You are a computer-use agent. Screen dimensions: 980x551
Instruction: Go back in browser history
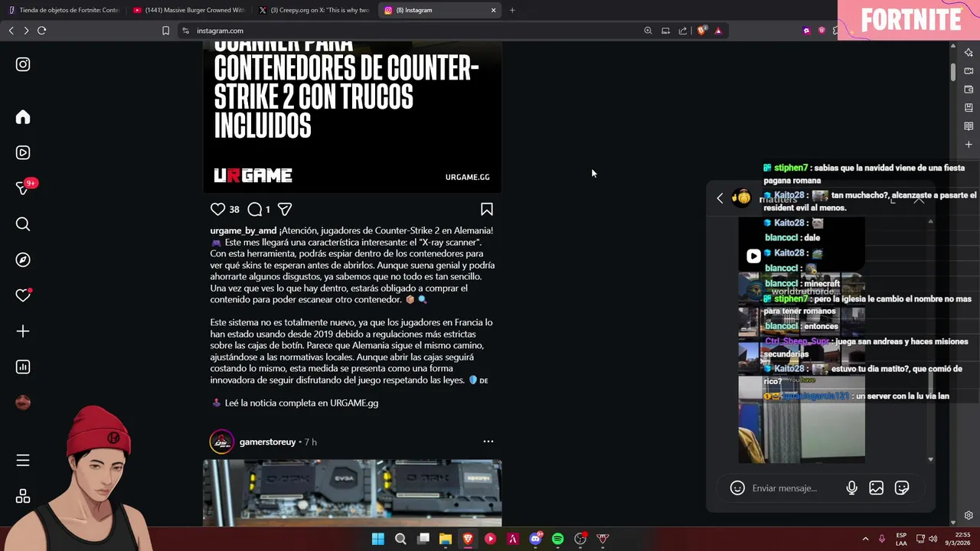point(11,31)
